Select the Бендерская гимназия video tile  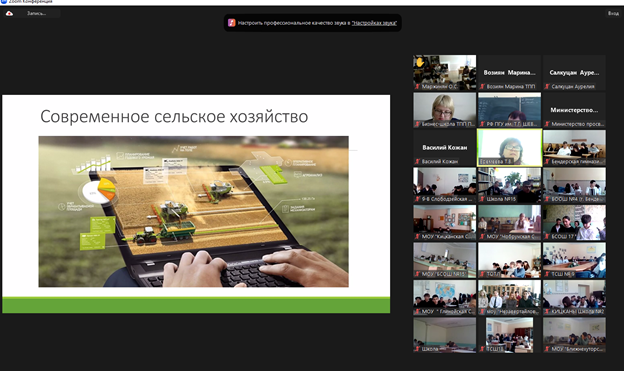[x=574, y=147]
